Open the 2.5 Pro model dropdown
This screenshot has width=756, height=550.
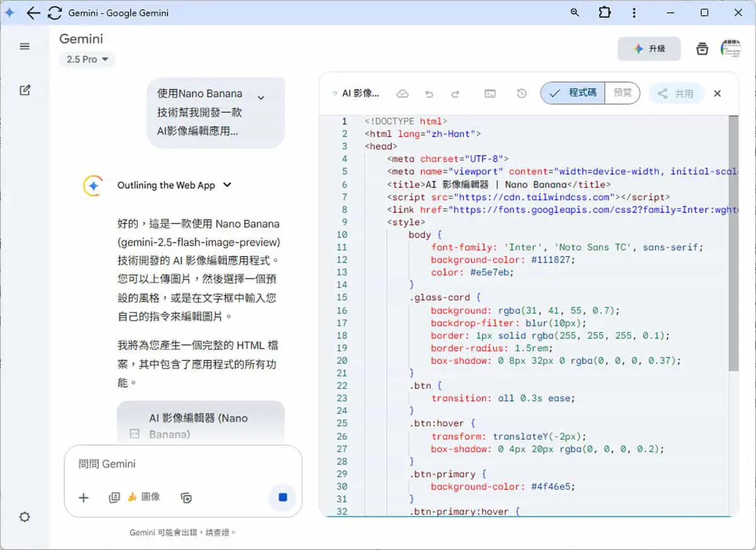click(88, 59)
